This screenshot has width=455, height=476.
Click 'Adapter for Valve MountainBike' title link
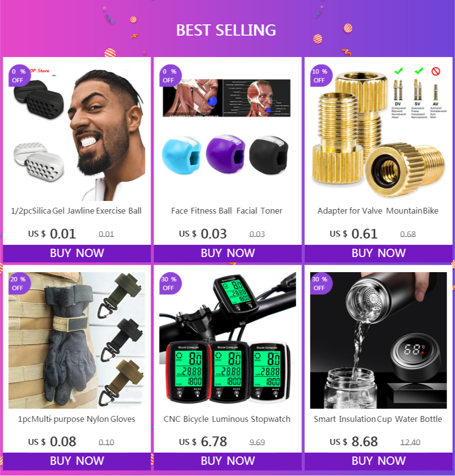pyautogui.click(x=378, y=211)
